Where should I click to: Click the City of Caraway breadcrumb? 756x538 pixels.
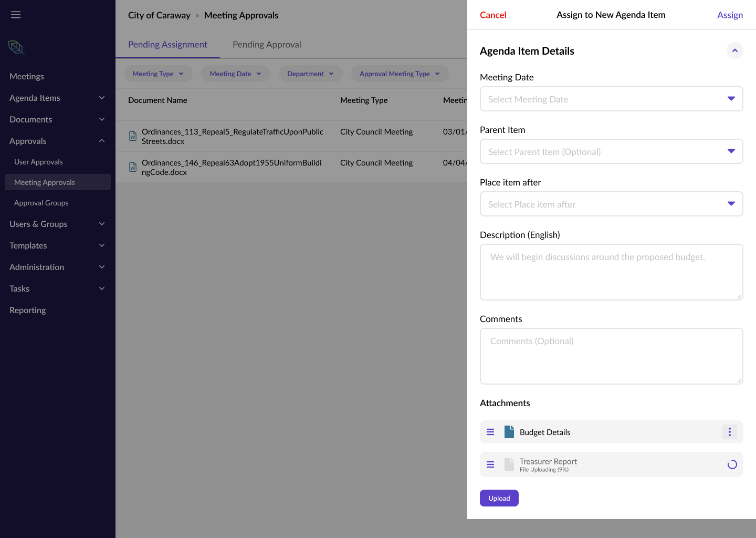(159, 15)
